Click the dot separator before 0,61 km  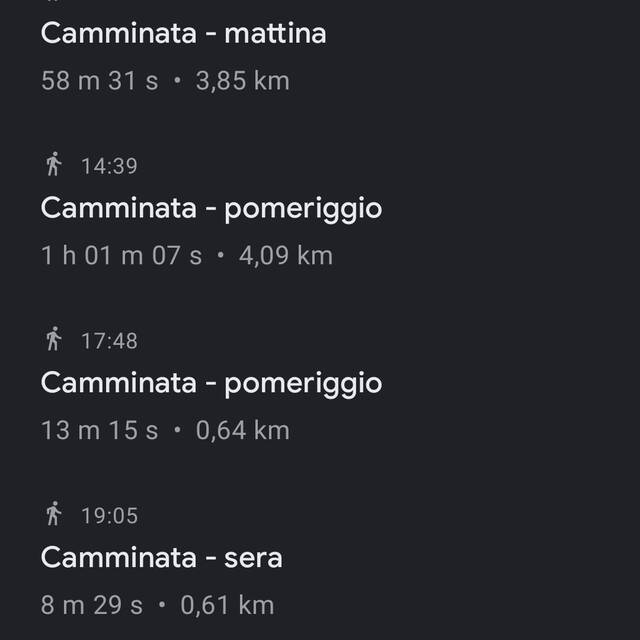[x=161, y=605]
